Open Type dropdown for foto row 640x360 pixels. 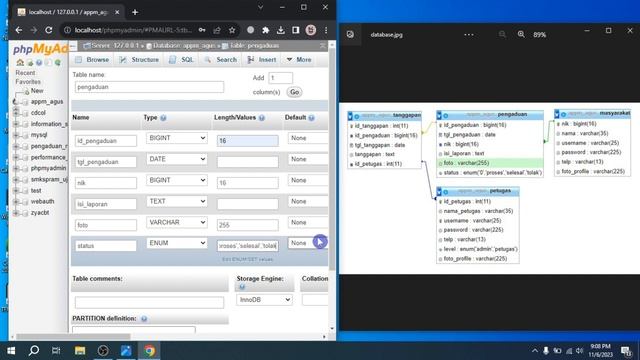point(177,222)
